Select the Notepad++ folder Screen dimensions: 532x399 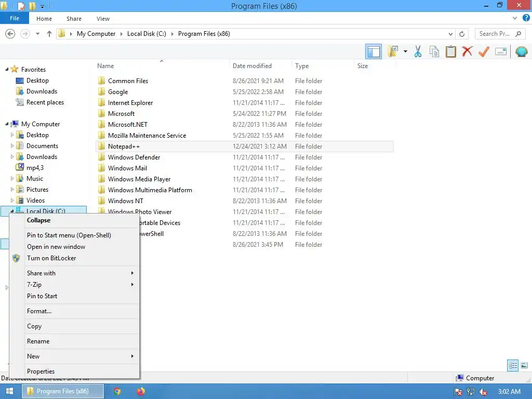[244, 146]
